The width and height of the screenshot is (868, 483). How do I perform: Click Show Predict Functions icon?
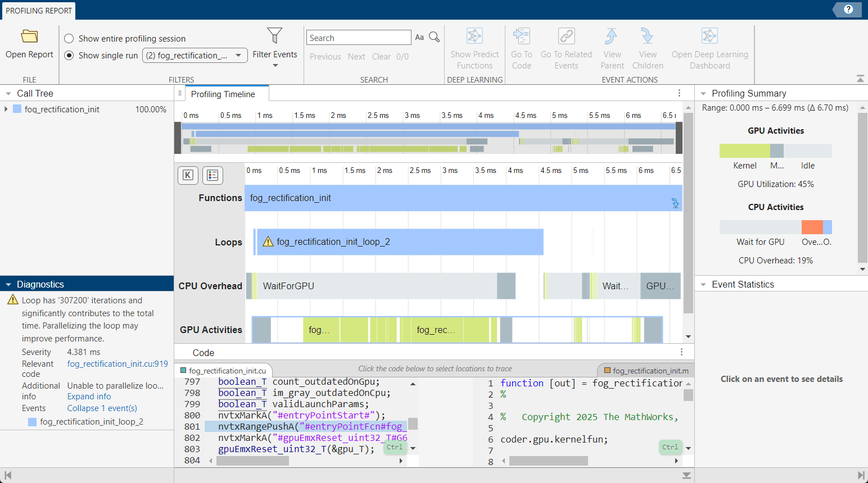[x=474, y=36]
